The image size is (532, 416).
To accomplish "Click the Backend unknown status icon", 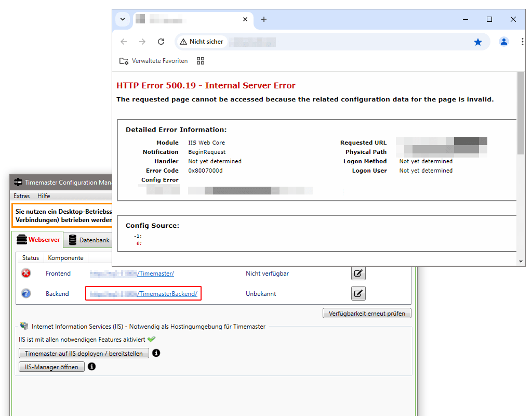I will [x=26, y=293].
